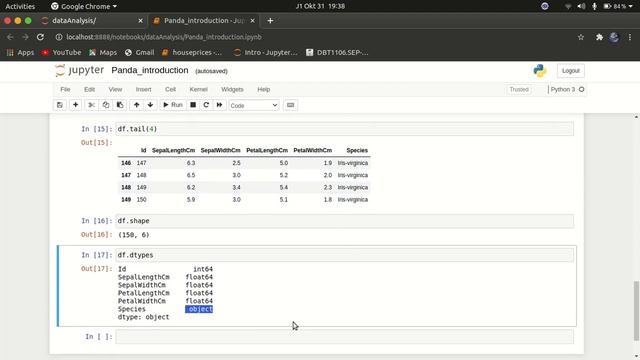Interrupt the kernel with the stop icon
Viewport: 640px width, 360px height.
pyautogui.click(x=193, y=105)
